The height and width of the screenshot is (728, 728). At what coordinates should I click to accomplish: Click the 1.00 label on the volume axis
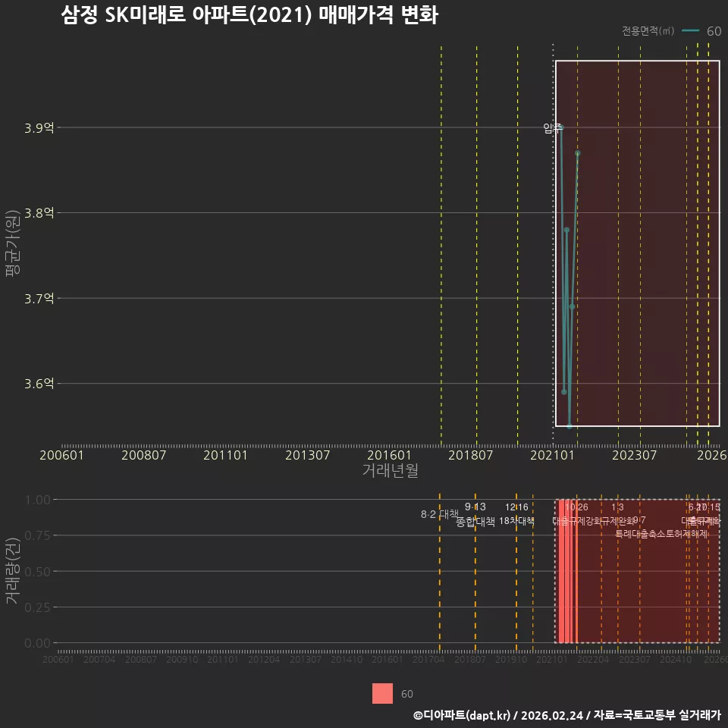[38, 500]
